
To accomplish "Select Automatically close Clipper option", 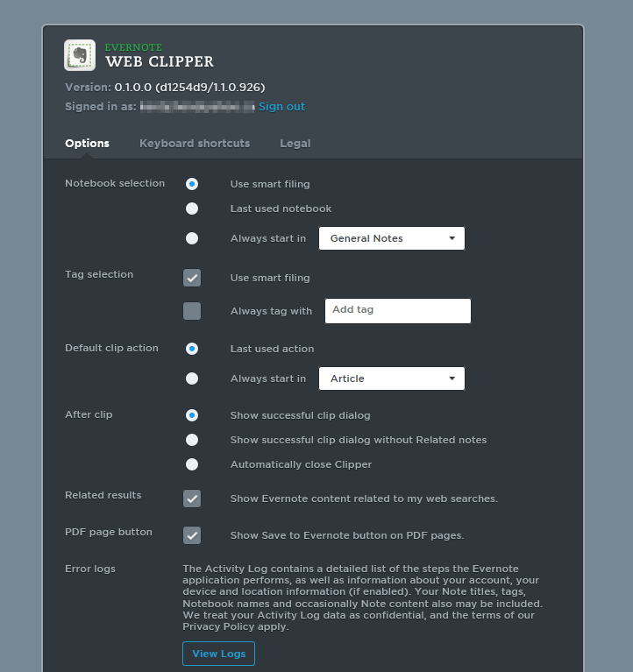I will tap(192, 464).
